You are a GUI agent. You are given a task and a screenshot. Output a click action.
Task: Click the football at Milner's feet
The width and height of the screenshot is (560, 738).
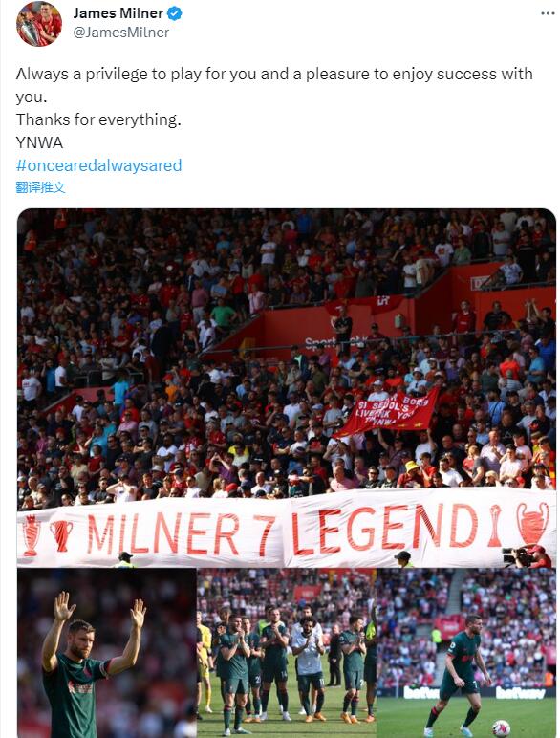(x=501, y=728)
